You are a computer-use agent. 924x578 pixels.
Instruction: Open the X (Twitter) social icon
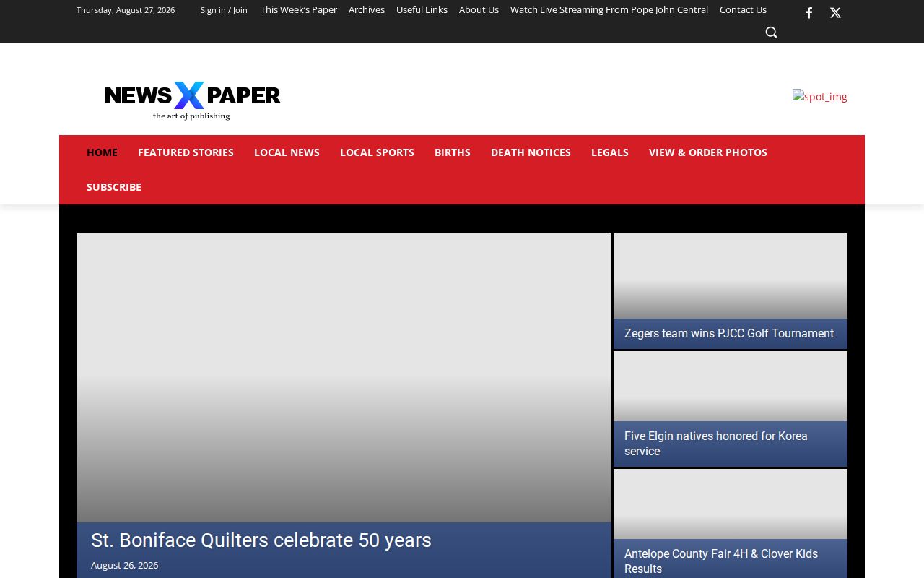(835, 13)
